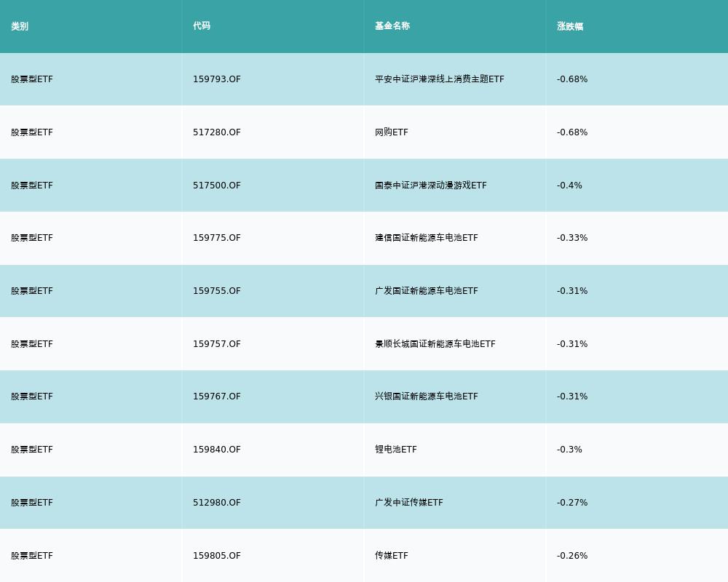
Task: Click 股票型ETF in the 159793.OF row
Action: tap(32, 79)
